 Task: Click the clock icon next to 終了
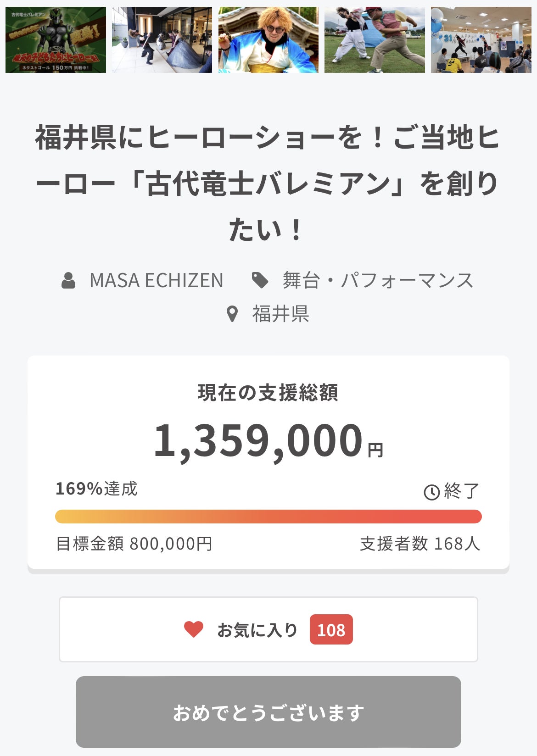tap(431, 492)
